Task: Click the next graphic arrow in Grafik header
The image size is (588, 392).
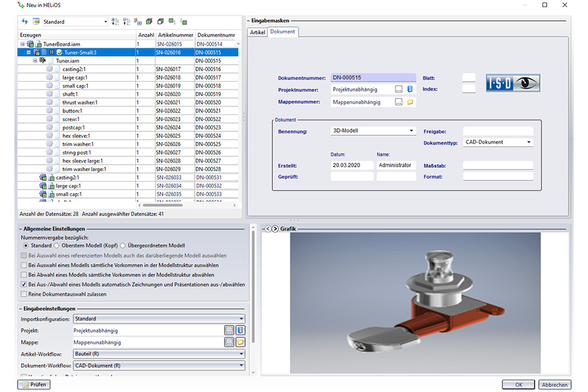Action: (x=275, y=228)
